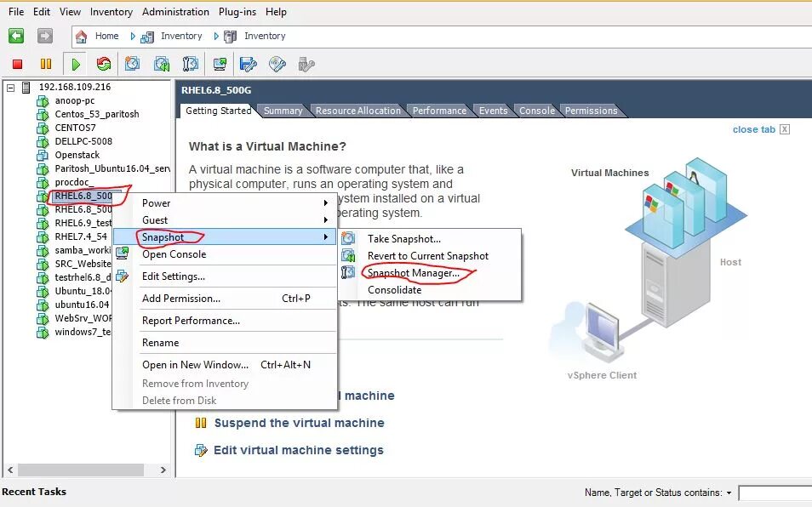
Task: Expand the Power submenu arrow
Action: point(326,202)
